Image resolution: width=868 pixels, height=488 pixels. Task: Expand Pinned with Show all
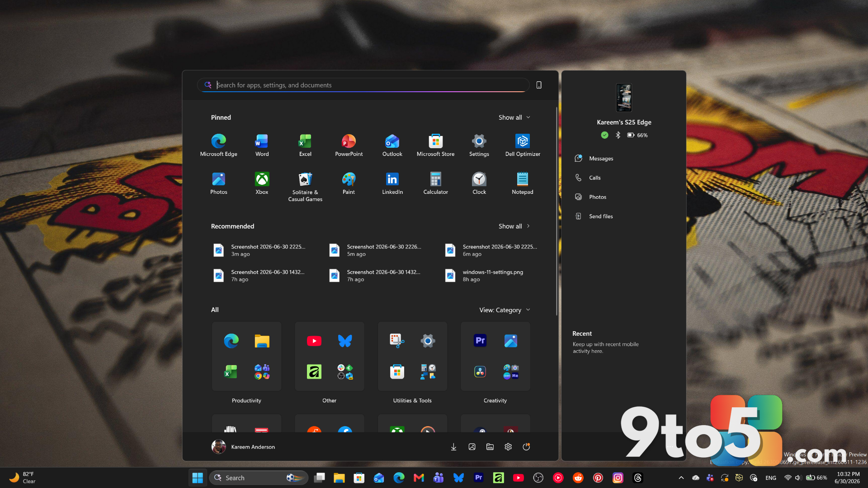(514, 117)
